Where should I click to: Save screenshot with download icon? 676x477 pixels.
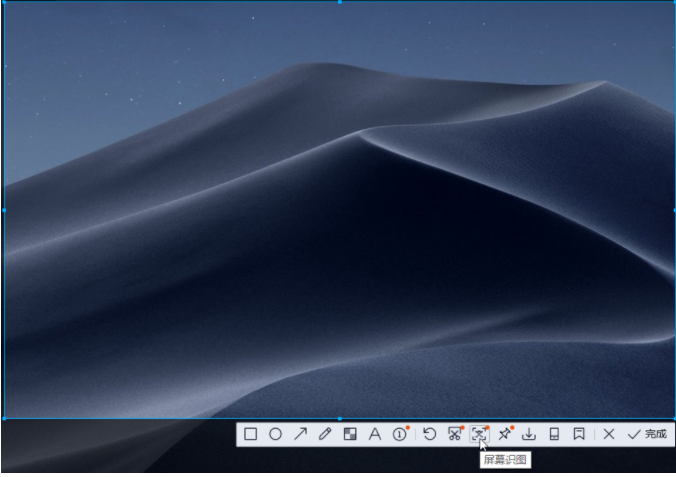[529, 434]
